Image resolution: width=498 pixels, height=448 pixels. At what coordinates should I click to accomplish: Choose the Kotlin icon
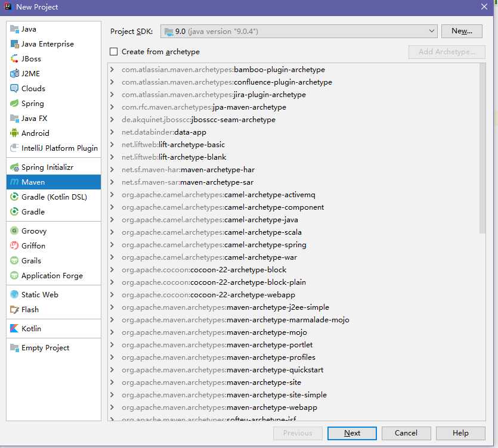[14, 328]
